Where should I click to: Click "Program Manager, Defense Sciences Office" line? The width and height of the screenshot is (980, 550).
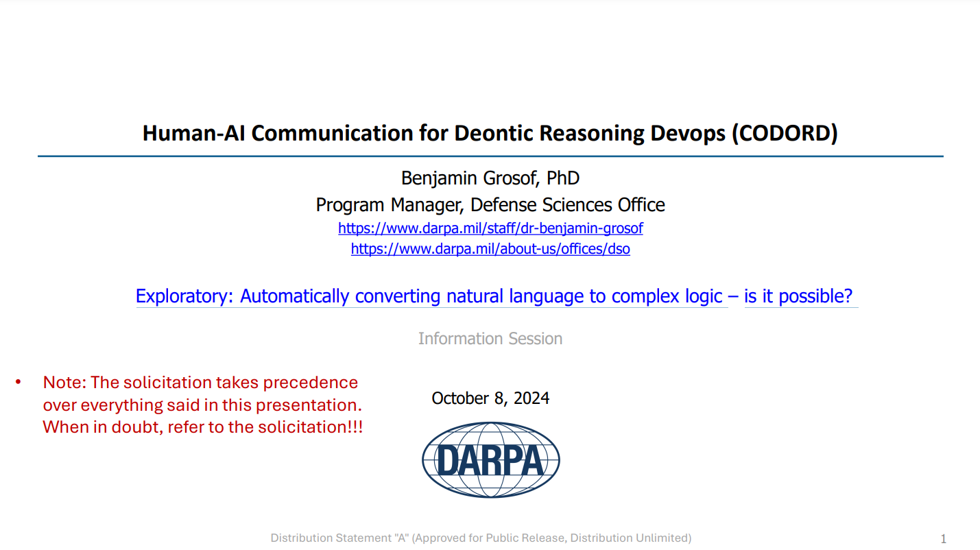tap(490, 204)
